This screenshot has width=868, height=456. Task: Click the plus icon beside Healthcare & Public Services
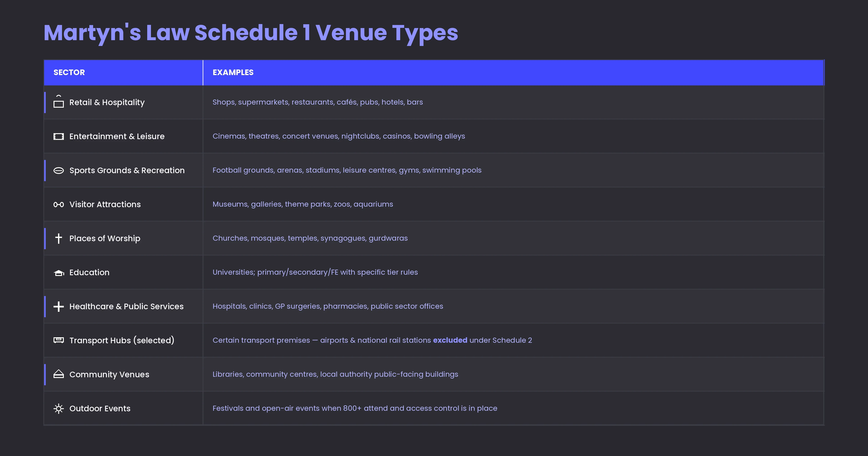pyautogui.click(x=59, y=307)
